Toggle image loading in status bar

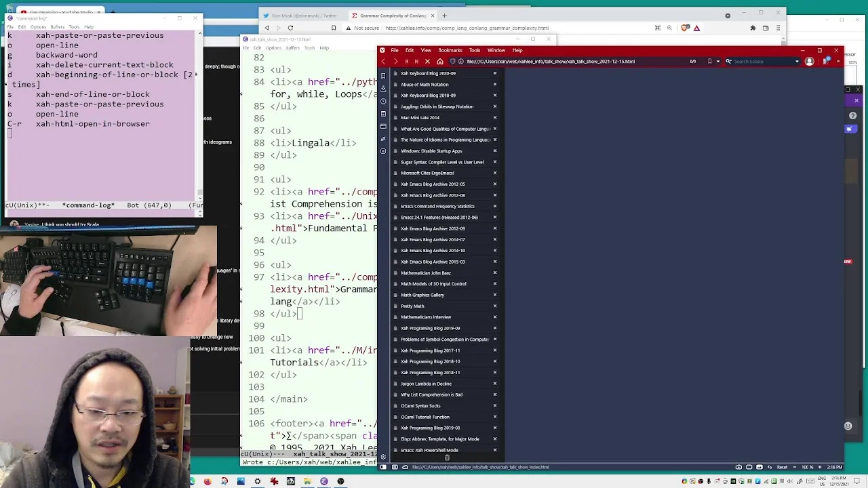point(760,467)
